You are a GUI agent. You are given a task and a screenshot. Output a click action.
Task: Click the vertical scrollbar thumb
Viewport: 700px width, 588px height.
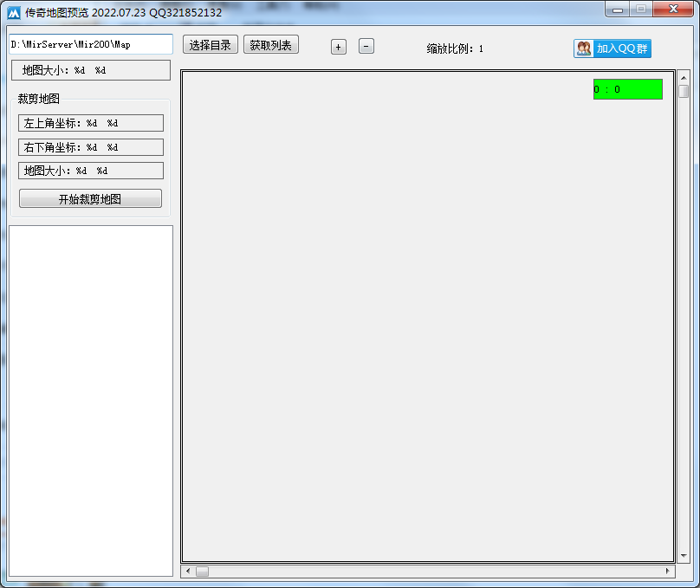[684, 92]
